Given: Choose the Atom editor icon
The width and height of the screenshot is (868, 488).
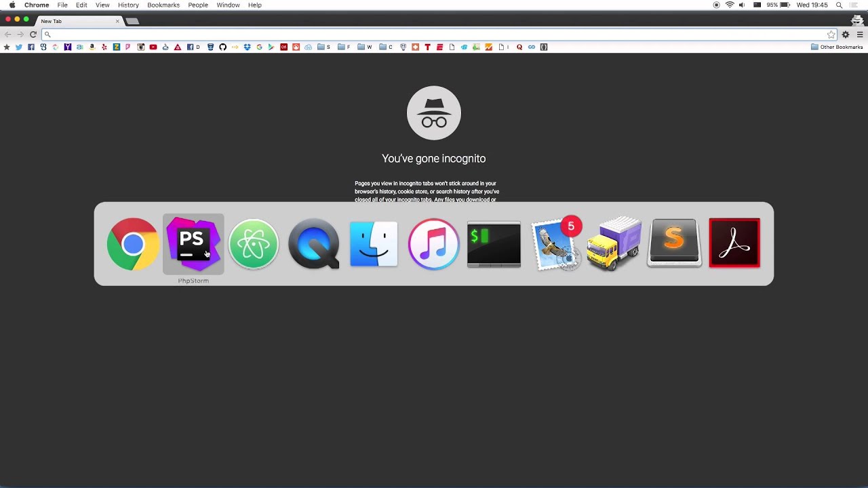Looking at the screenshot, I should coord(254,244).
